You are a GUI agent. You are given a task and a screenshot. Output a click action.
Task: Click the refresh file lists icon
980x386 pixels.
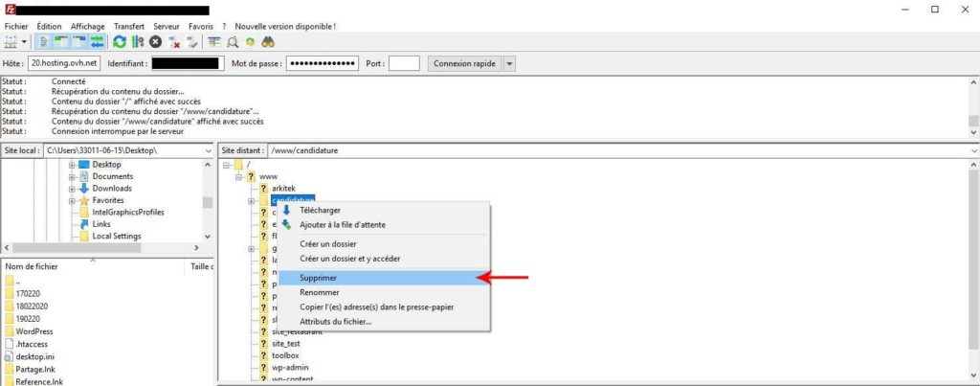(120, 41)
